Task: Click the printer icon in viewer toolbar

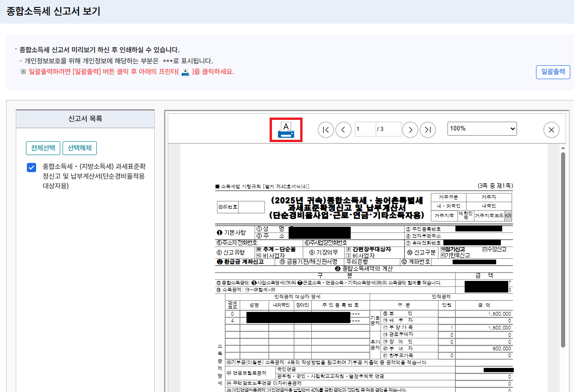Action: [x=286, y=130]
